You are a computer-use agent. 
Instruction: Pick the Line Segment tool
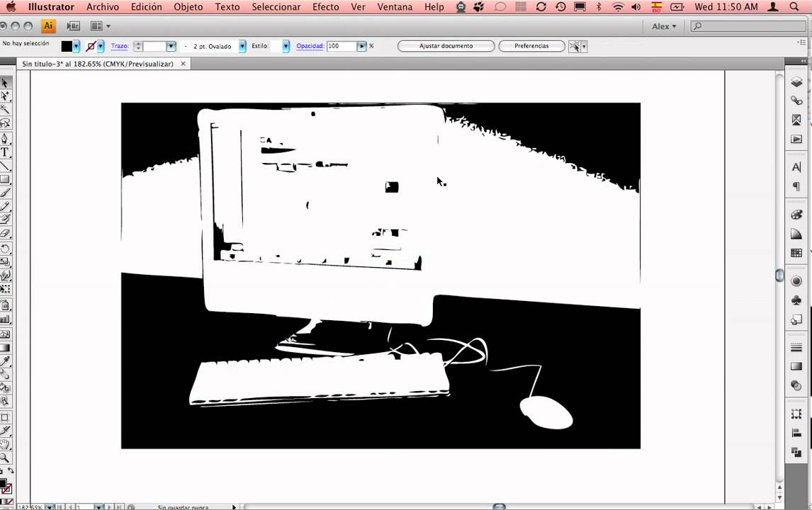[5, 166]
